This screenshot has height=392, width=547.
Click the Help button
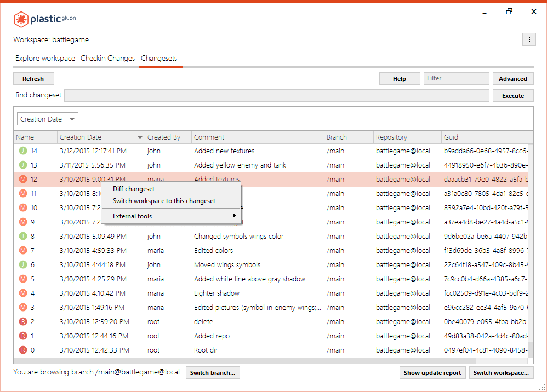400,79
